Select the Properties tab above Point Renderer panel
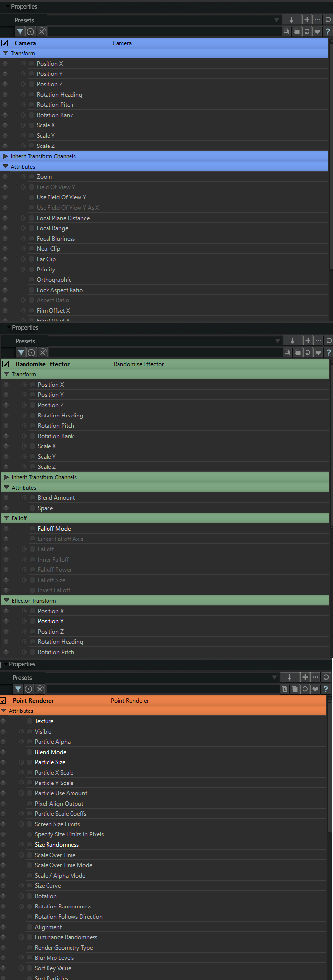This screenshot has height=980, width=333. pos(22,664)
